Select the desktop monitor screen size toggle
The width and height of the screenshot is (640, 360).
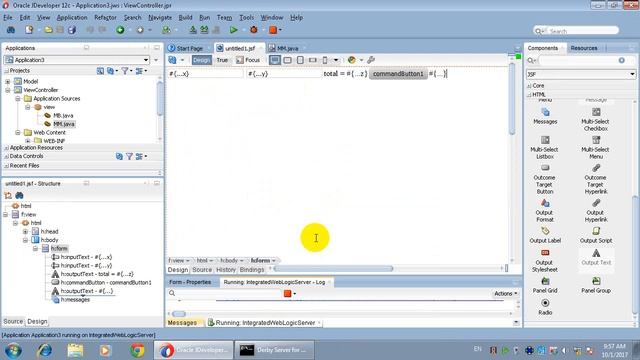click(275, 60)
